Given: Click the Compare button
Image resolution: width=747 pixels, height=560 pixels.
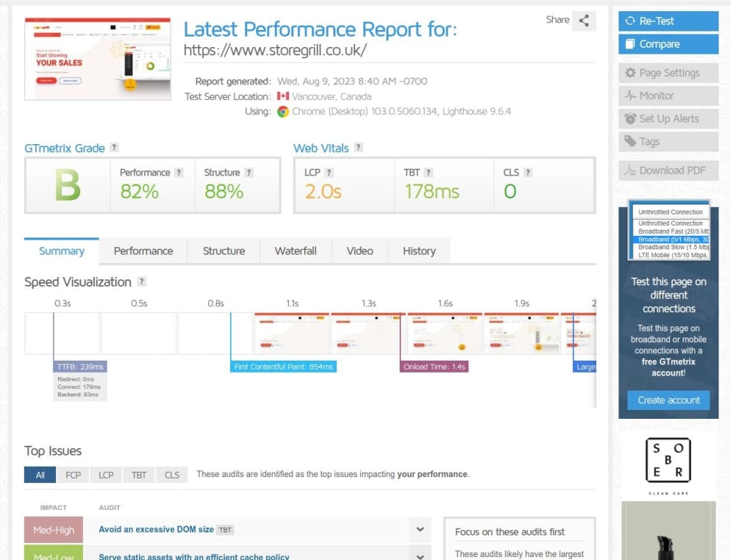Looking at the screenshot, I should pos(668,44).
